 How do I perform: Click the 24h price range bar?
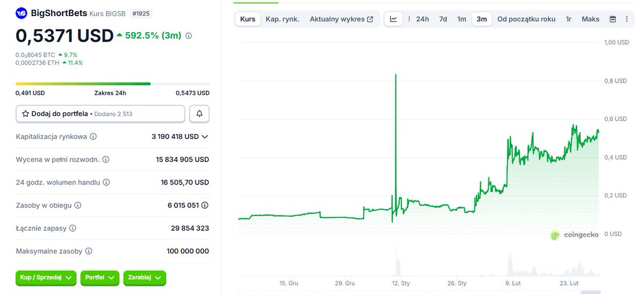coord(113,84)
